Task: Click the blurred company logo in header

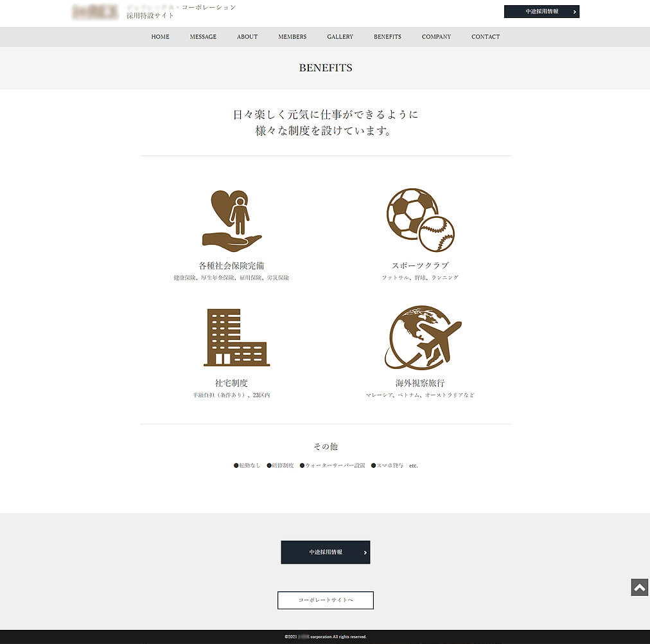Action: tap(95, 12)
